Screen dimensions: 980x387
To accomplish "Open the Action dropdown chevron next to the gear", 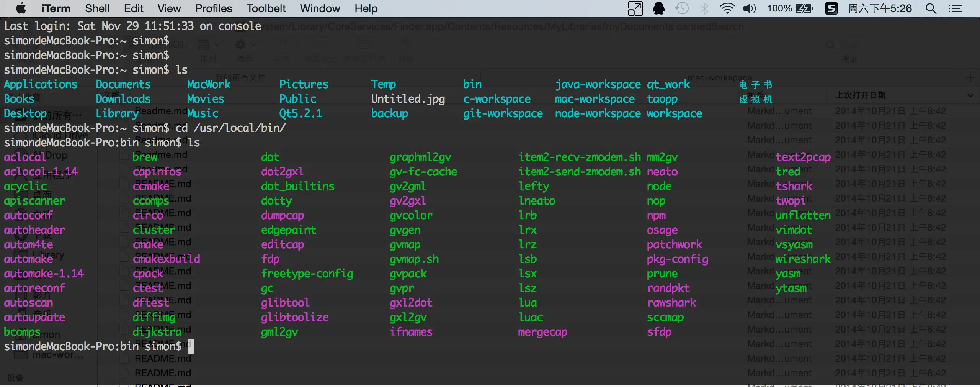I will tap(253, 44).
